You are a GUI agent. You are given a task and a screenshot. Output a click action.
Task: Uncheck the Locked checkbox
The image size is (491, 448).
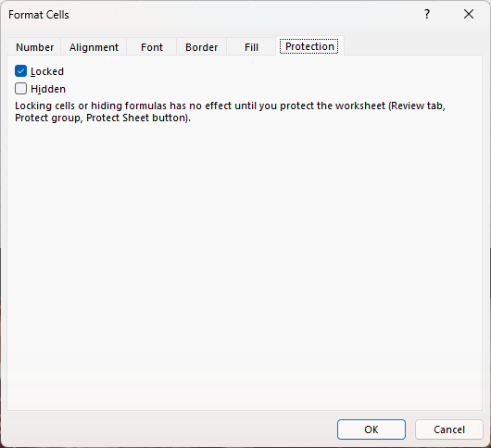pos(20,71)
